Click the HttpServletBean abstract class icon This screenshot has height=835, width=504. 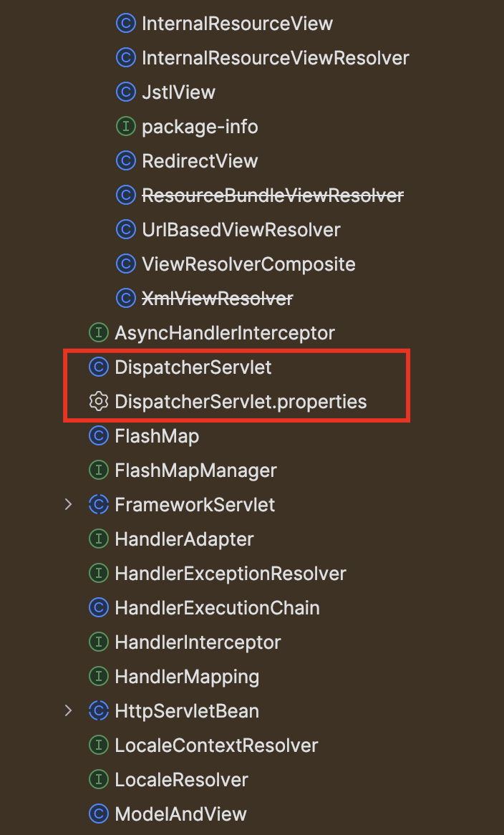click(99, 711)
